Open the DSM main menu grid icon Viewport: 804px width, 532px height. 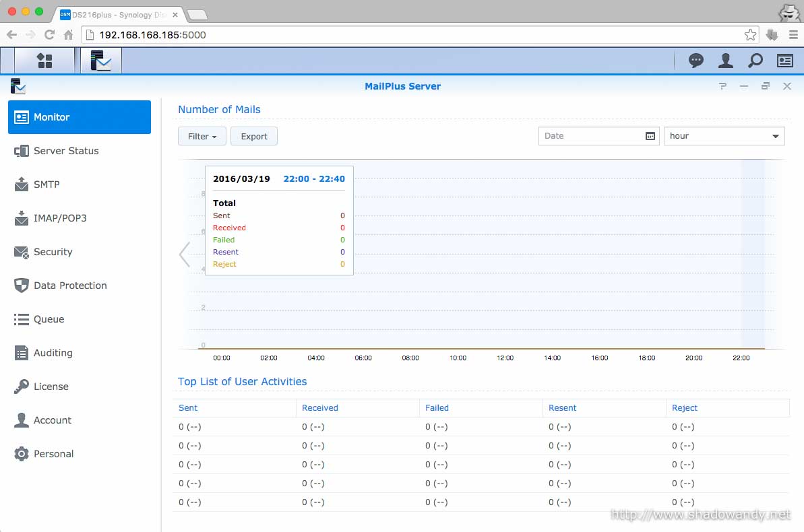[x=44, y=61]
